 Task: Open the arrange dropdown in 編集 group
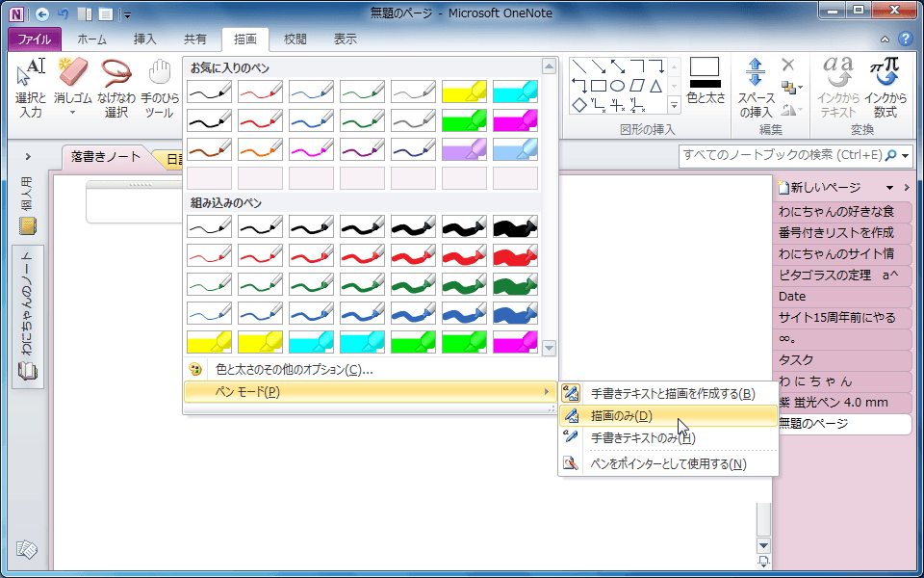[x=792, y=88]
